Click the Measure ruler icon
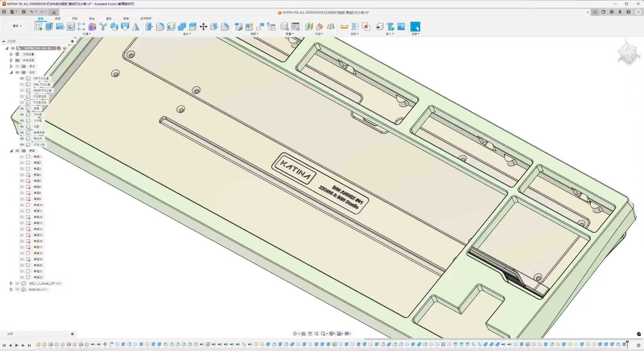This screenshot has width=644, height=351. click(x=344, y=27)
